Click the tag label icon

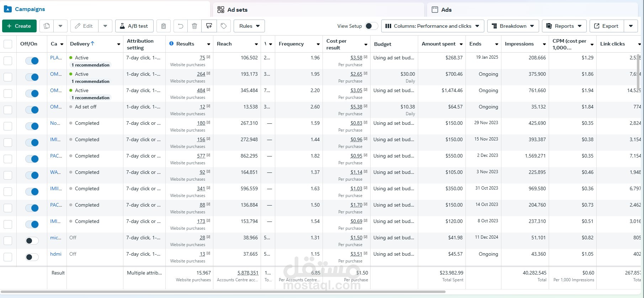tap(224, 26)
